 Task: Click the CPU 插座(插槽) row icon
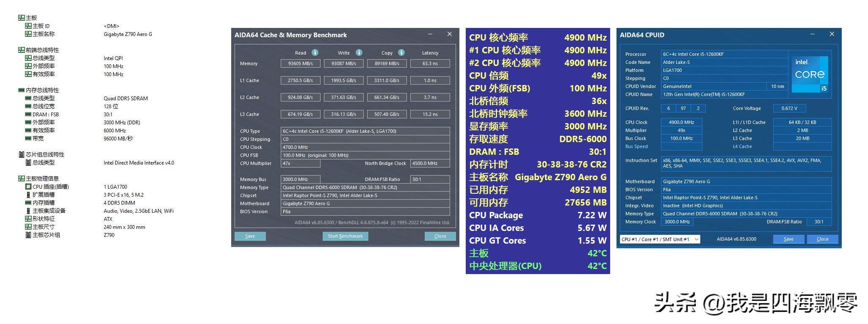28,187
